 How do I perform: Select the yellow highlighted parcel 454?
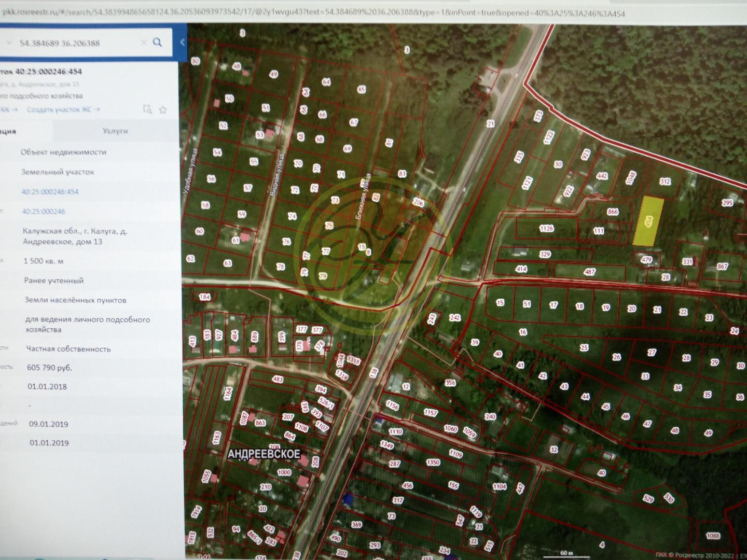[x=648, y=221]
